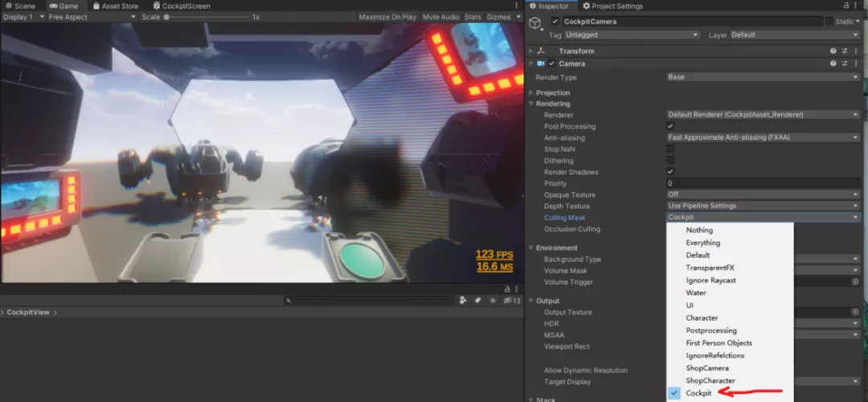Open Transform component help reference
The image size is (868, 402).
(833, 51)
